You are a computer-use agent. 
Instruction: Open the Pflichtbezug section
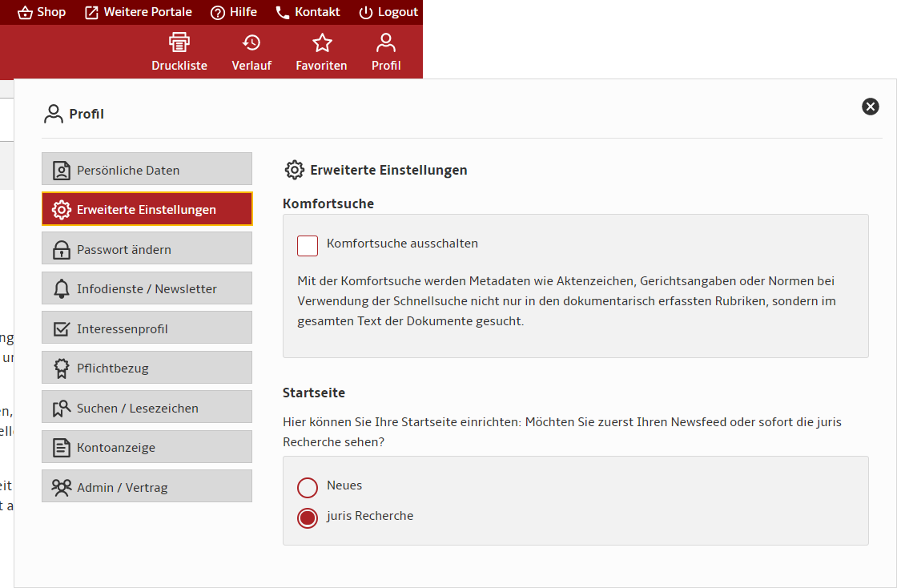coord(147,368)
